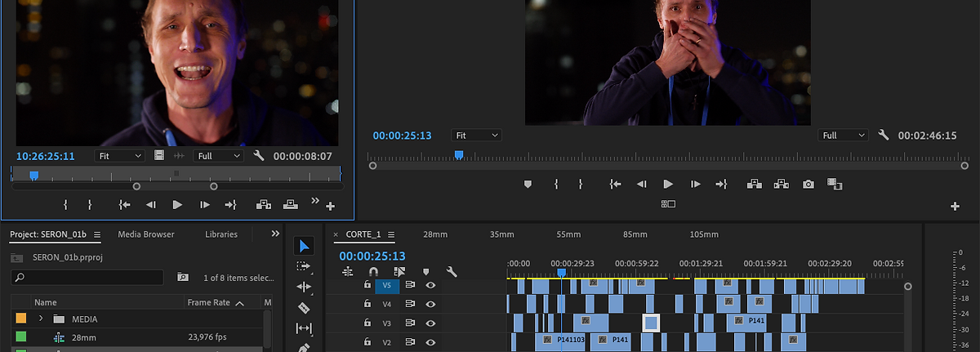Sort by Frame Rate column header

tap(216, 302)
